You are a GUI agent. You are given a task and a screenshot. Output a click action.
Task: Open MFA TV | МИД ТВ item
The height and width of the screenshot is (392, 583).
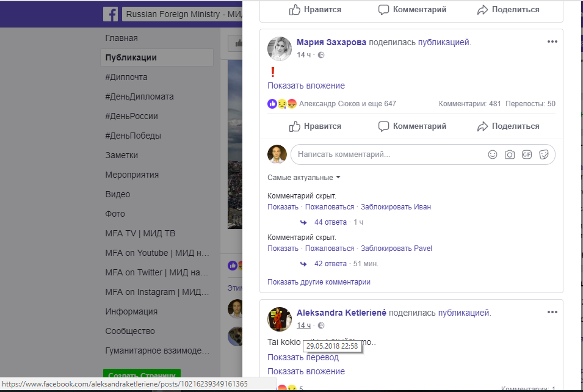pos(140,233)
